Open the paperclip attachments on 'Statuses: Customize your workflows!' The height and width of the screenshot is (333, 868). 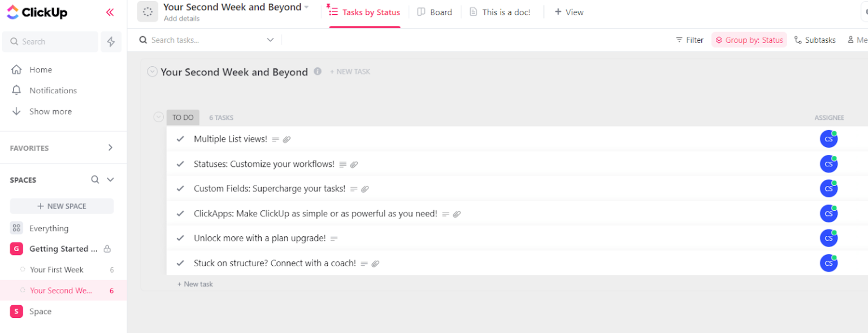pyautogui.click(x=354, y=164)
